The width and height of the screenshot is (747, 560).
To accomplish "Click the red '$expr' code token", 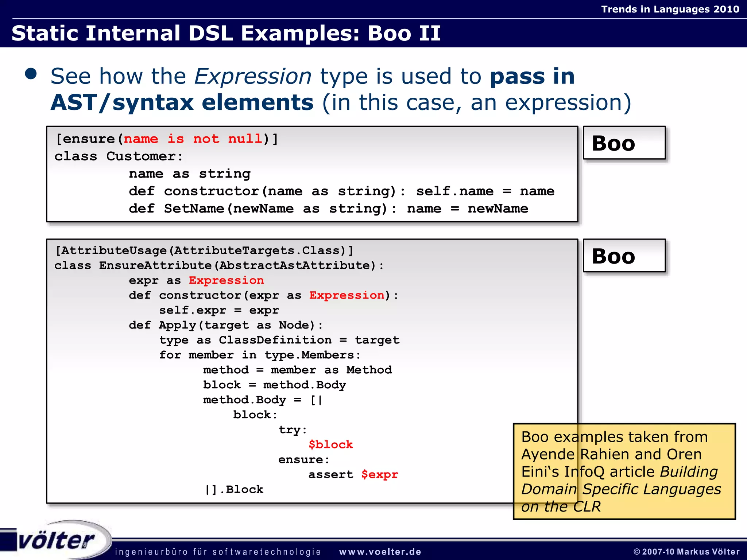I will pos(380,474).
